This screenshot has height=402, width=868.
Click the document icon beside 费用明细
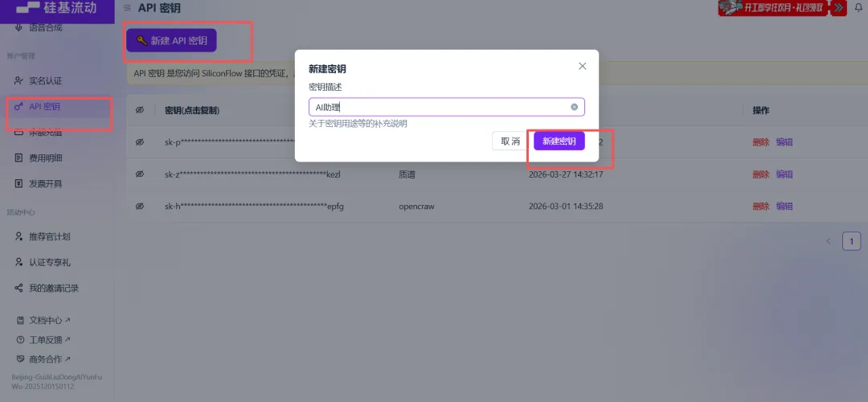pos(18,158)
